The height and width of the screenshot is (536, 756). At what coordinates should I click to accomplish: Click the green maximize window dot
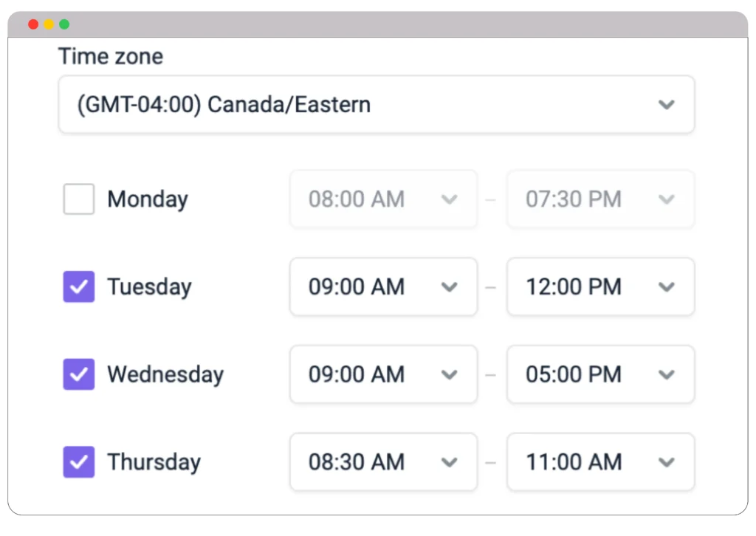tap(65, 24)
